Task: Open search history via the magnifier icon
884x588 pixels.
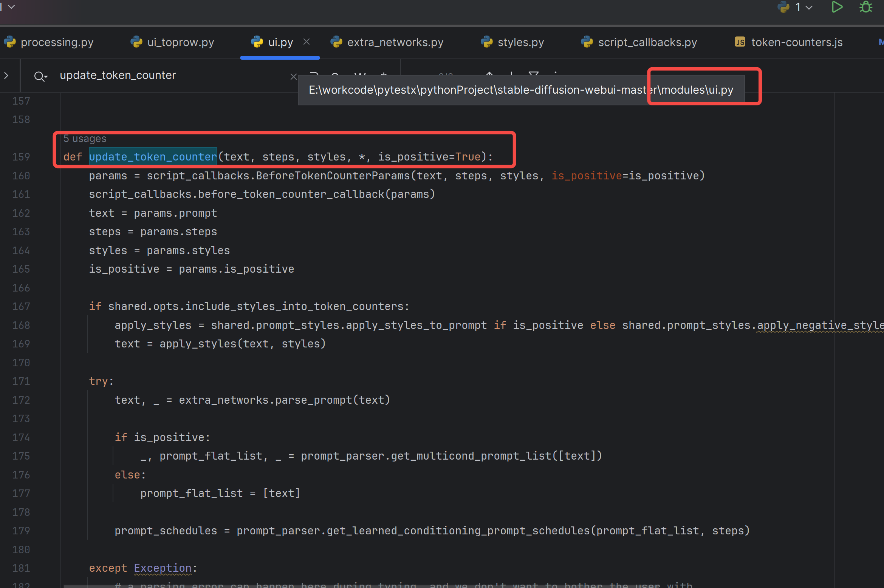Action: tap(40, 76)
